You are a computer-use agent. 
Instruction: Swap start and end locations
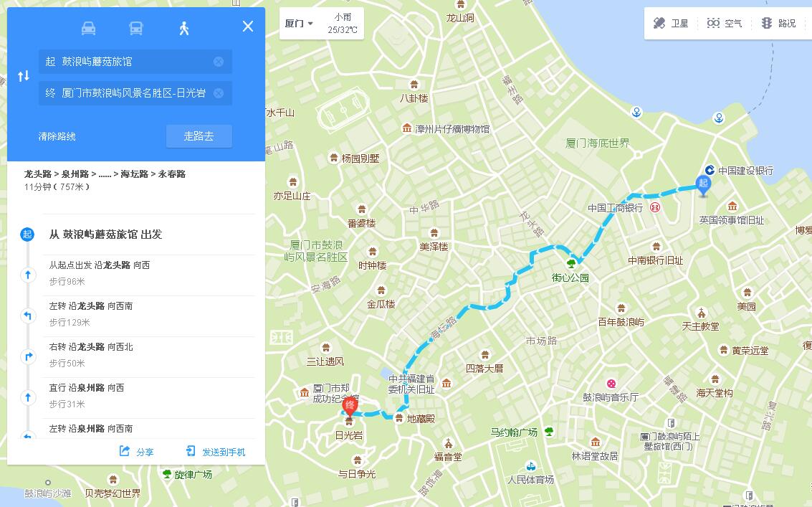pos(24,76)
